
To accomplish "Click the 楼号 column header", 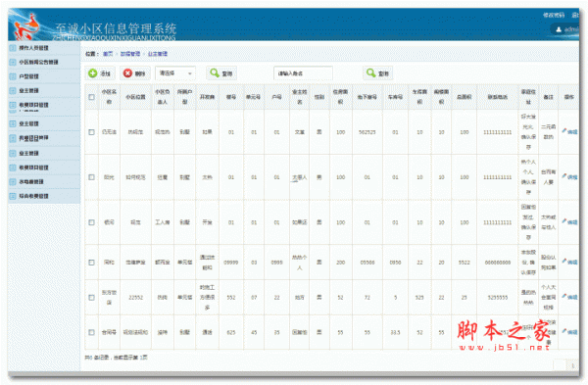I will pos(231,97).
